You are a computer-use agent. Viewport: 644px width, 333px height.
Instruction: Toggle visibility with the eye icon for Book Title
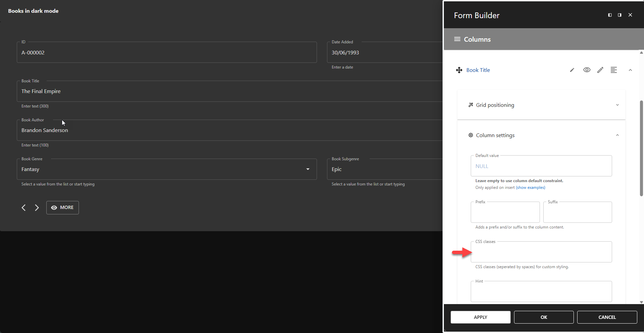point(587,70)
